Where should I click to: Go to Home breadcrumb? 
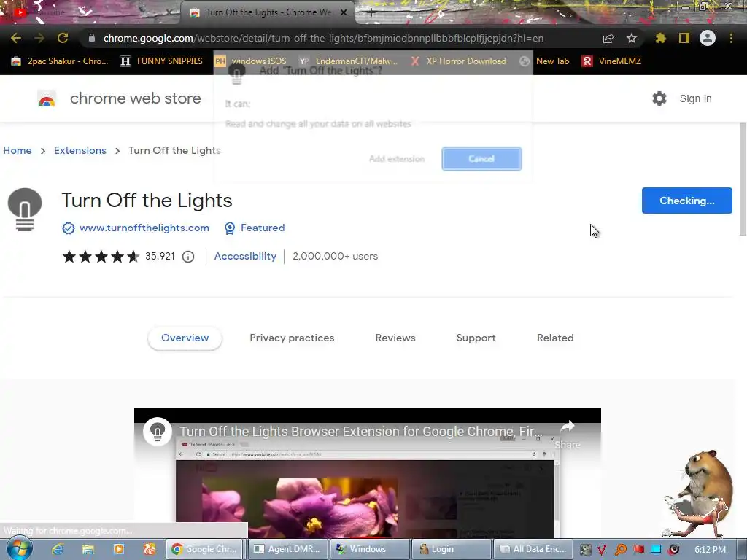pyautogui.click(x=18, y=150)
